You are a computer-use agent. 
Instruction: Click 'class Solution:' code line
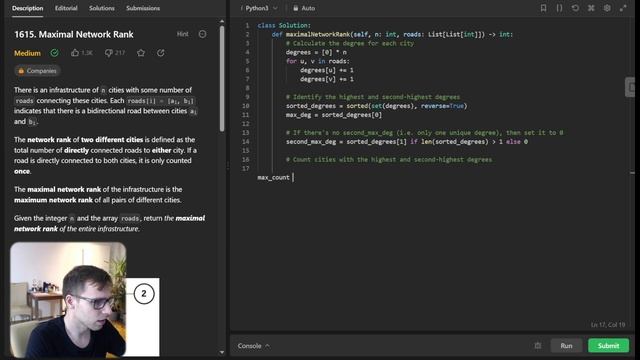(x=284, y=25)
